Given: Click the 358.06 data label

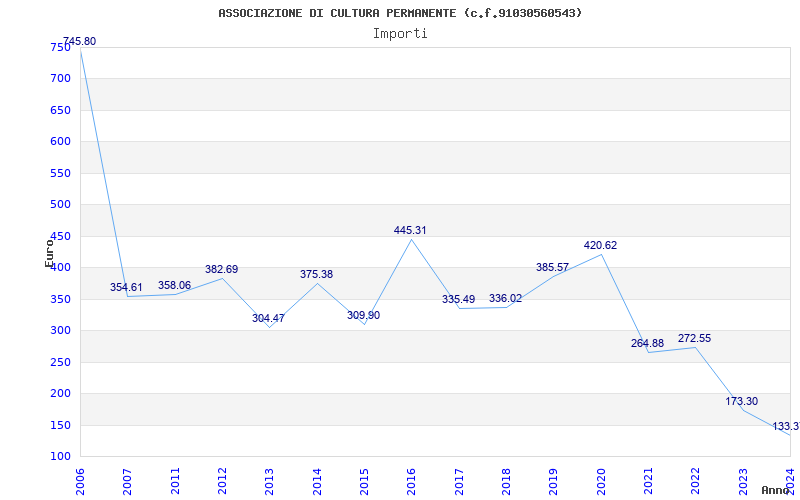Looking at the screenshot, I should (x=174, y=285).
